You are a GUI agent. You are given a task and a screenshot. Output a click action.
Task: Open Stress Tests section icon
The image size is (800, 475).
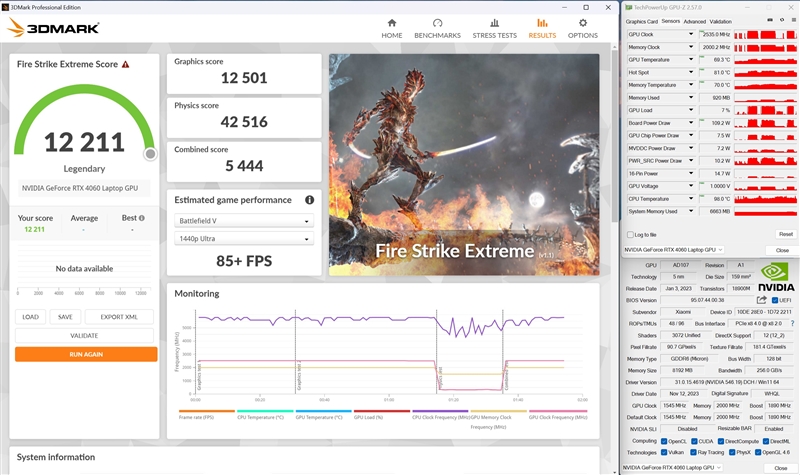(494, 22)
